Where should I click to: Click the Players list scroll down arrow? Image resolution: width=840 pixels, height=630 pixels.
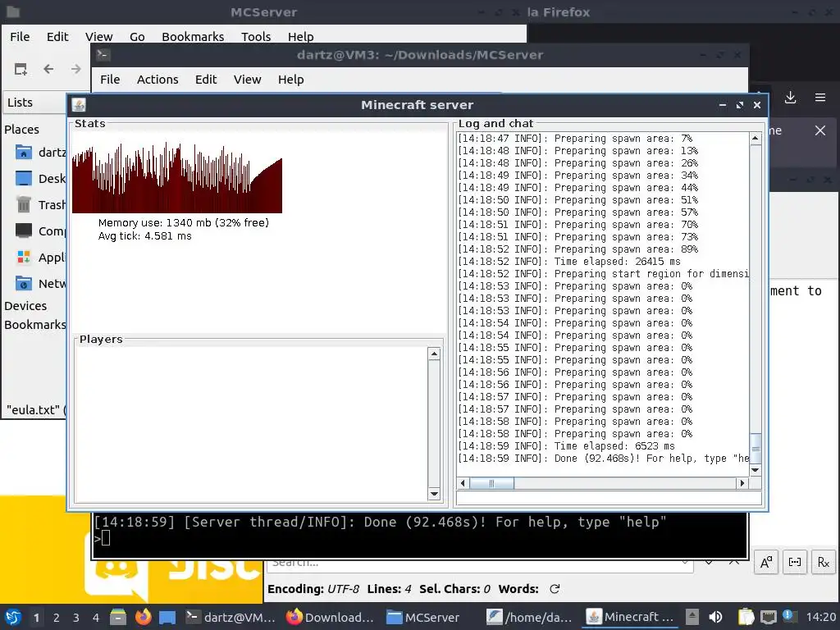coord(435,494)
